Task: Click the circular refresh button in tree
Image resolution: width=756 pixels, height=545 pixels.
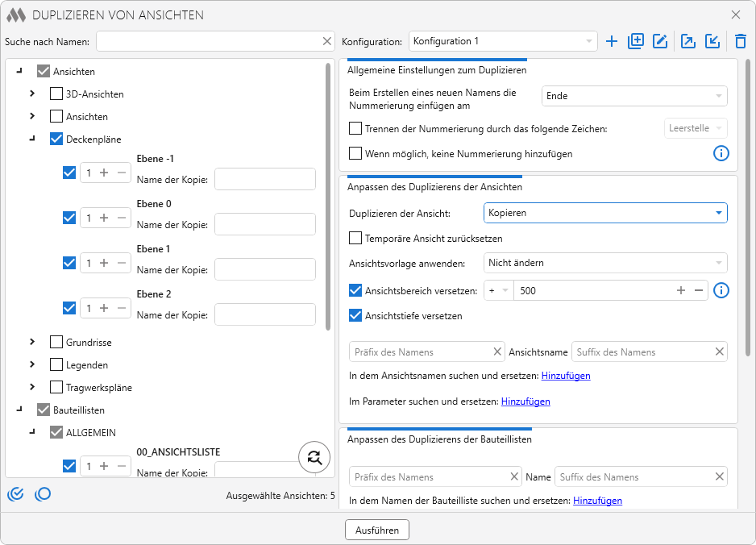Action: (x=314, y=457)
